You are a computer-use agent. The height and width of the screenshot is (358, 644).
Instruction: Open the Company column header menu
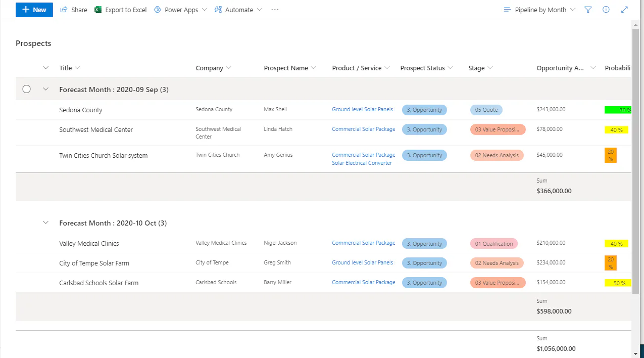(214, 68)
